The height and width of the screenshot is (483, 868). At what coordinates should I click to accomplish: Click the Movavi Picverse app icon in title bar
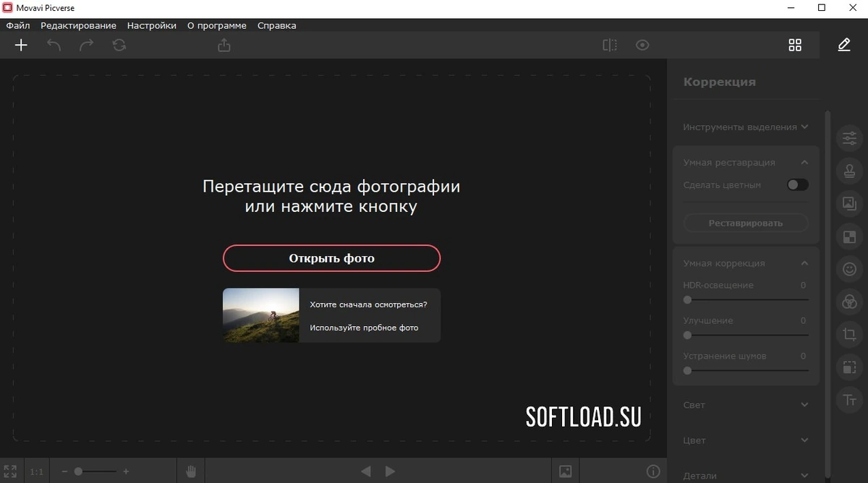click(x=7, y=8)
